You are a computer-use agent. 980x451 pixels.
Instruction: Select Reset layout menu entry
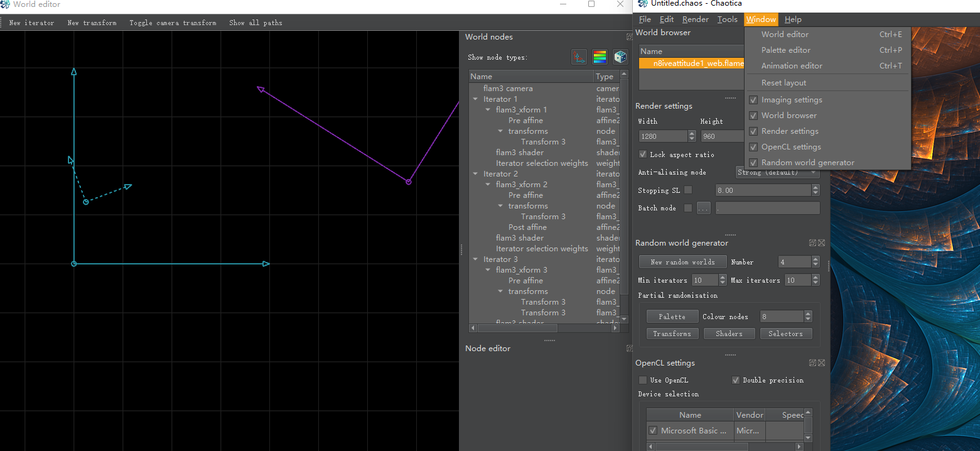click(783, 83)
